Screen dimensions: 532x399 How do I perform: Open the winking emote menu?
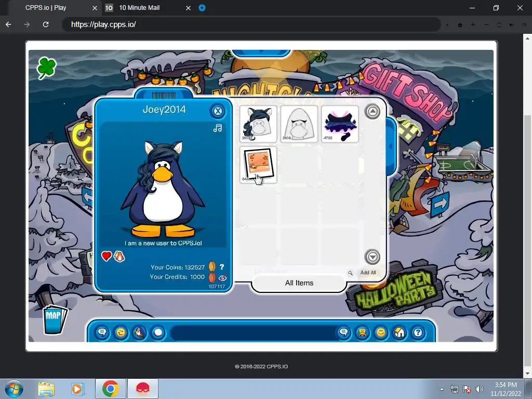[x=121, y=332]
